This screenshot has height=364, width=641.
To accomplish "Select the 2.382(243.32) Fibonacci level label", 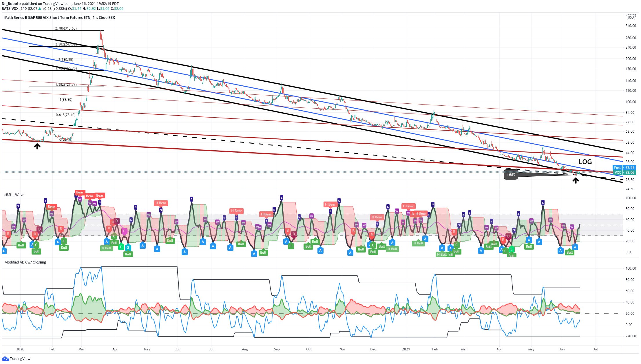I will [66, 44].
